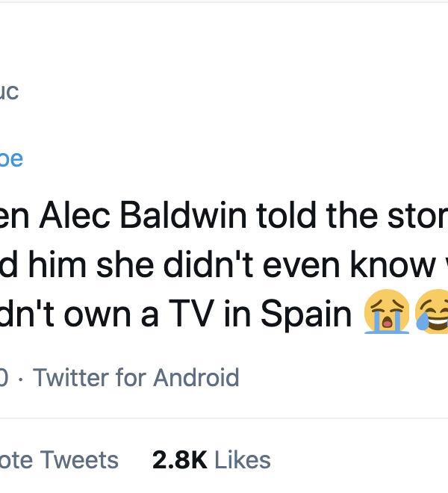
Task: View the 2.8K Likes list
Action: [x=211, y=459]
